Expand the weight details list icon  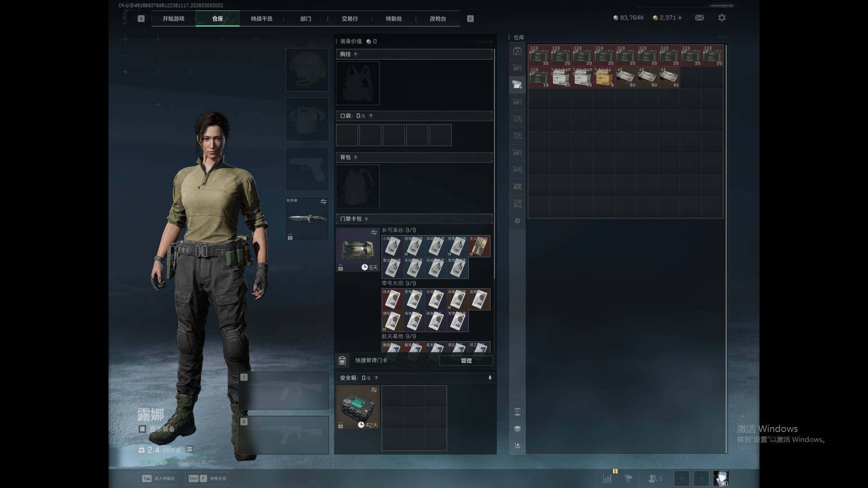189,449
